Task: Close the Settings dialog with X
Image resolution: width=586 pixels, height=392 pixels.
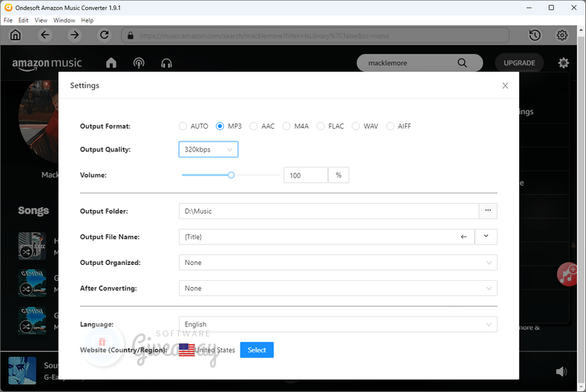Action: [x=505, y=85]
